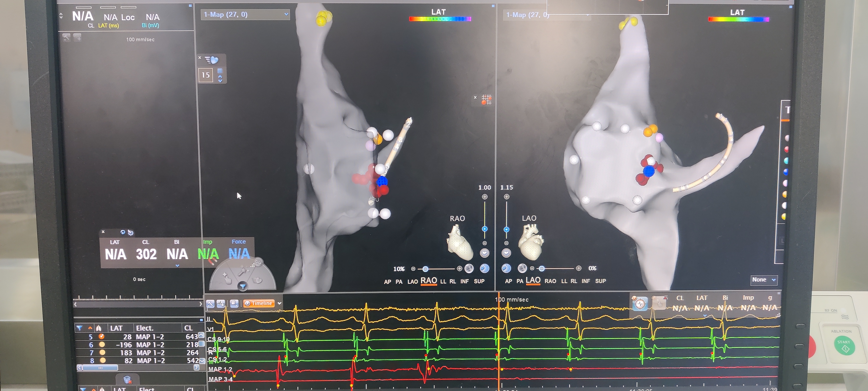
Task: Click the heart list icon above 15
Action: tap(212, 60)
